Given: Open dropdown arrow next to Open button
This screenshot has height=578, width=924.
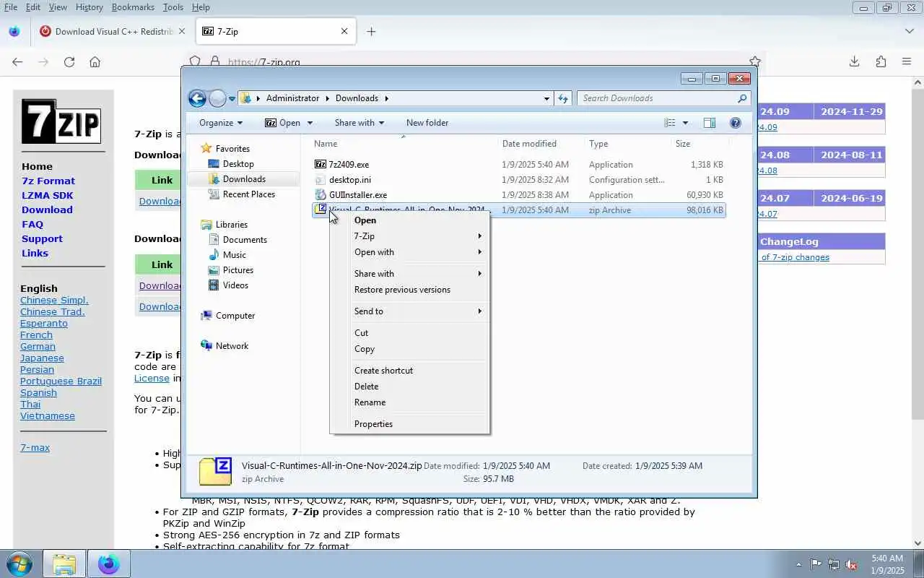Looking at the screenshot, I should [x=310, y=123].
